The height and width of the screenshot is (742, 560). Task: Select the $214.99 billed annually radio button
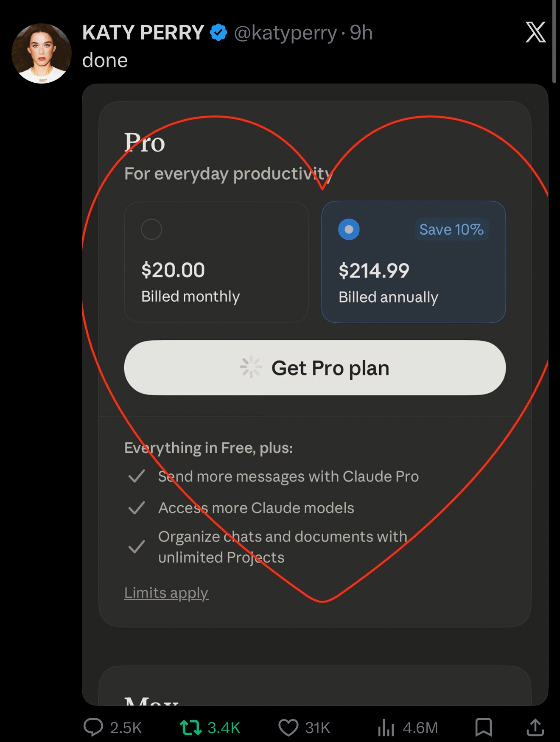click(x=349, y=230)
